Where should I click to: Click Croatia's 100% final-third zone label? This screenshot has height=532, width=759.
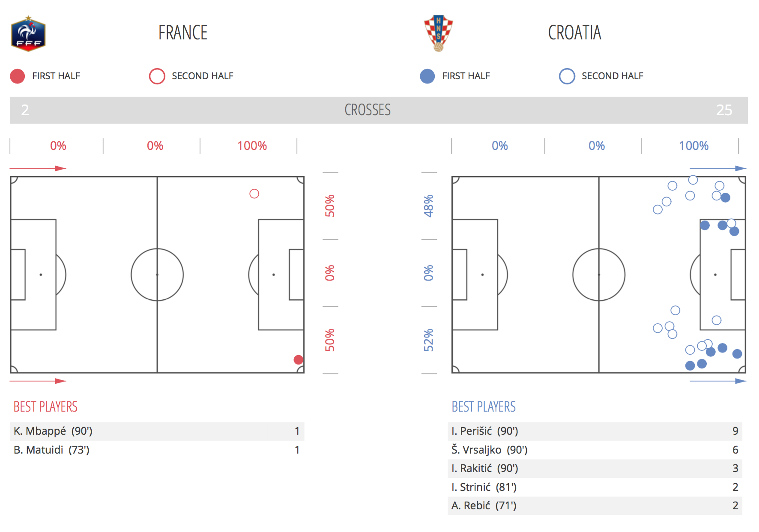[x=693, y=146]
